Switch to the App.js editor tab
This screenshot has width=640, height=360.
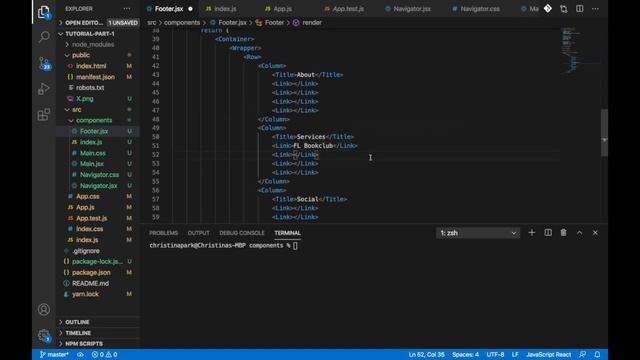[282, 9]
